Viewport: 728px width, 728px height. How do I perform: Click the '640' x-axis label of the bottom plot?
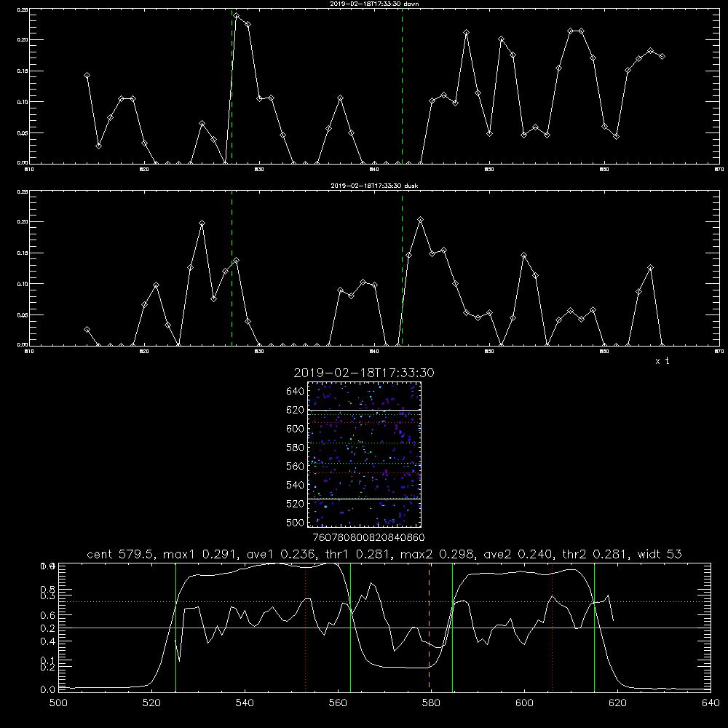(711, 703)
